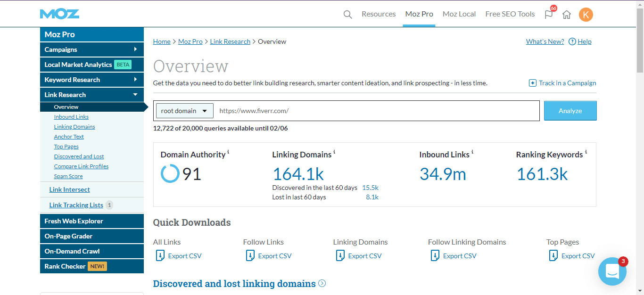
Task: Open the search magnifying glass
Action: click(347, 15)
